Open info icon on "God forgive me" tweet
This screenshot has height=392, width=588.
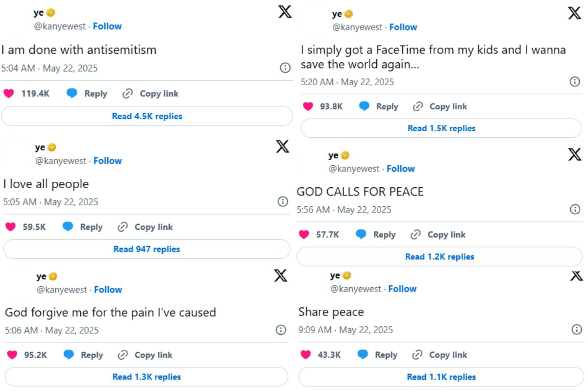click(281, 330)
